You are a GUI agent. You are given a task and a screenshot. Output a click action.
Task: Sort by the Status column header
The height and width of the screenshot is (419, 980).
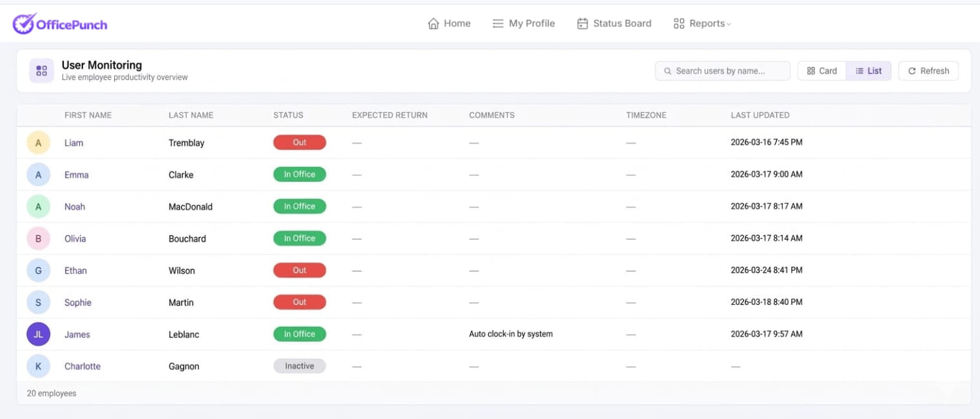pyautogui.click(x=288, y=115)
